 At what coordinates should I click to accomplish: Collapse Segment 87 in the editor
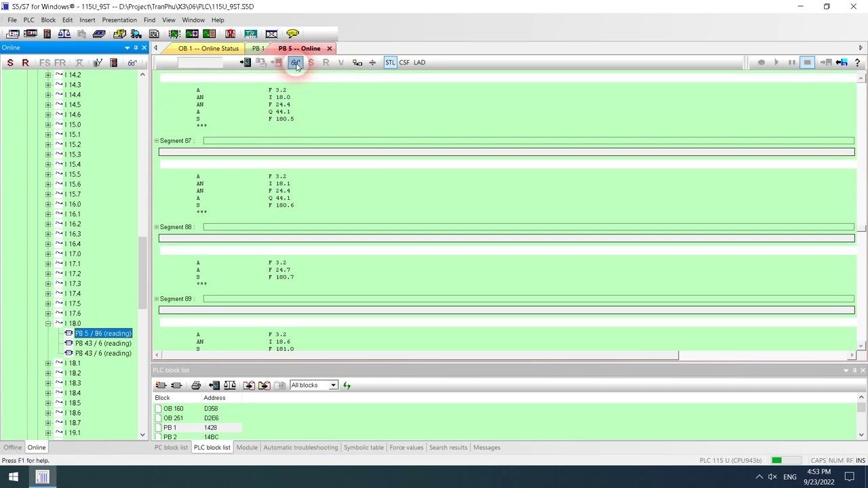coord(157,141)
